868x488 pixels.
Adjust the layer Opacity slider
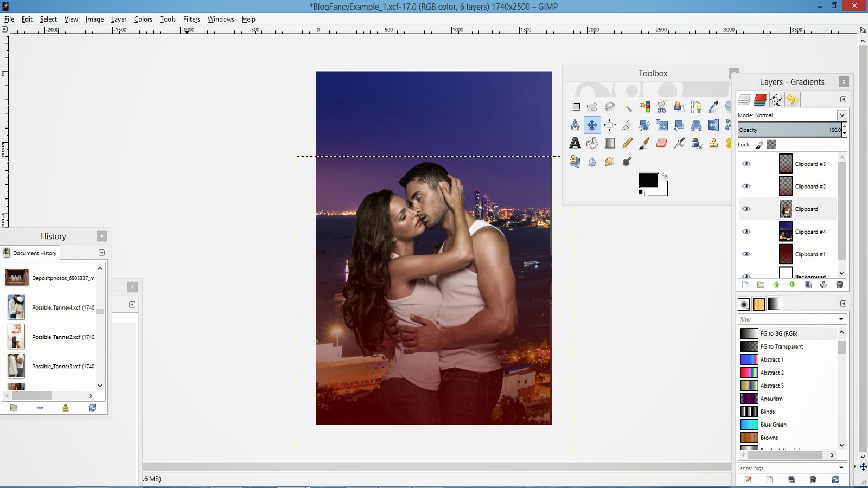tap(790, 130)
